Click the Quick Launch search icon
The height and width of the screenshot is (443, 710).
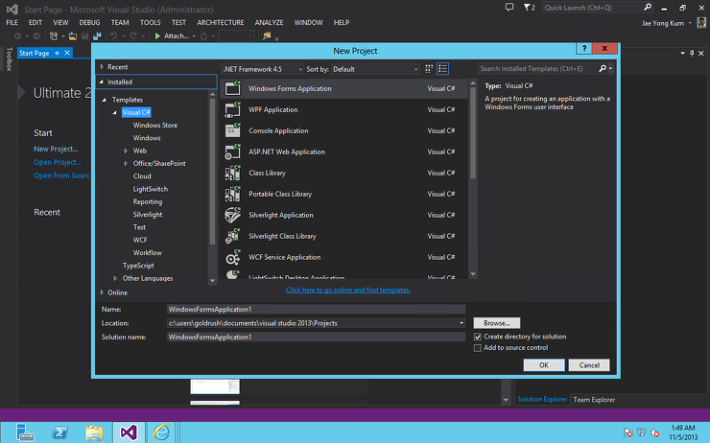click(x=648, y=7)
